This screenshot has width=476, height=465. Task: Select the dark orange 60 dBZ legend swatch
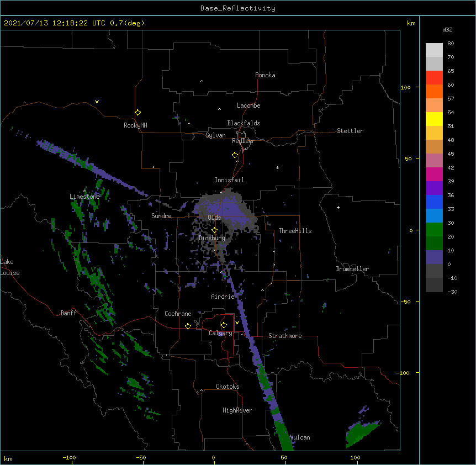tap(434, 91)
